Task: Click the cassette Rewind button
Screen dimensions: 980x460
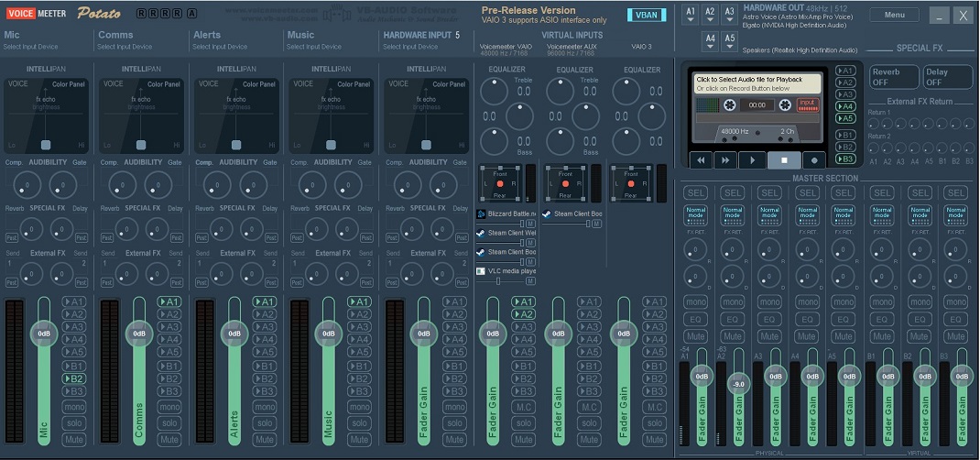Action: 701,159
